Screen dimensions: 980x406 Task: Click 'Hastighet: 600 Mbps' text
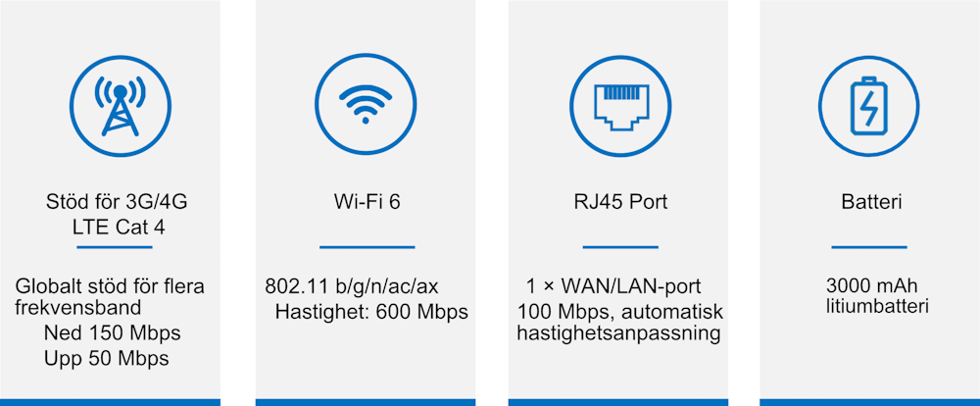click(x=371, y=312)
